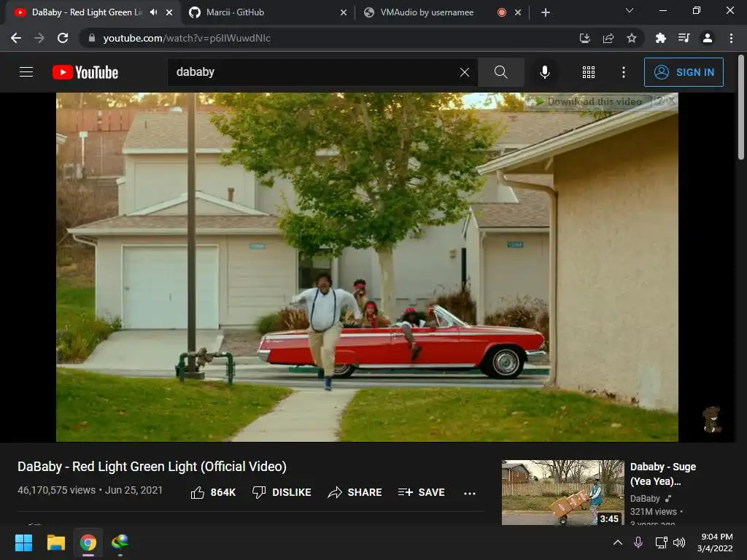Open Chrome profile avatar

pos(708,38)
